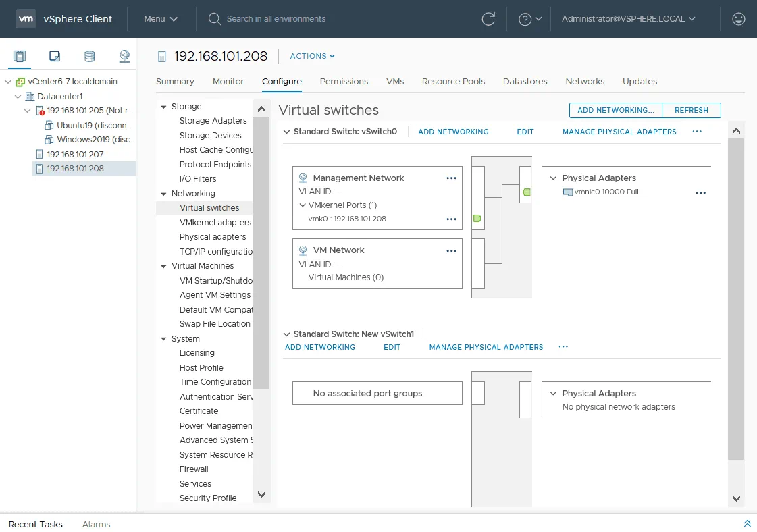This screenshot has width=757, height=532.
Task: Open the ACTIONS dropdown for the host
Action: pyautogui.click(x=312, y=56)
